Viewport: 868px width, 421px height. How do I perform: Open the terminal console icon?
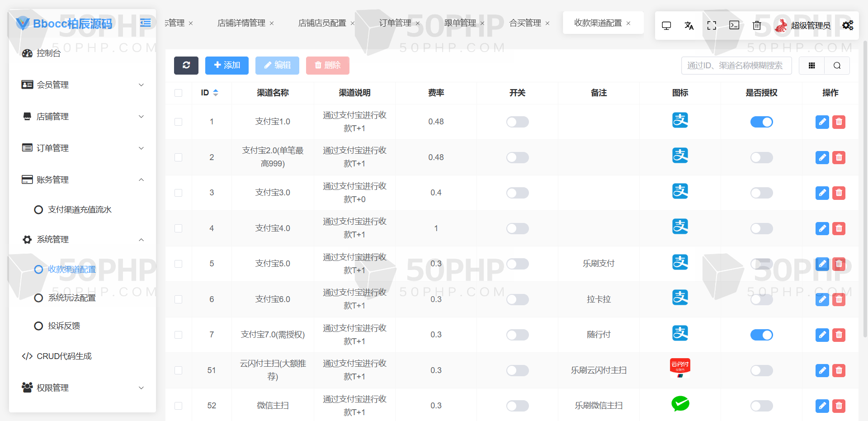(734, 25)
